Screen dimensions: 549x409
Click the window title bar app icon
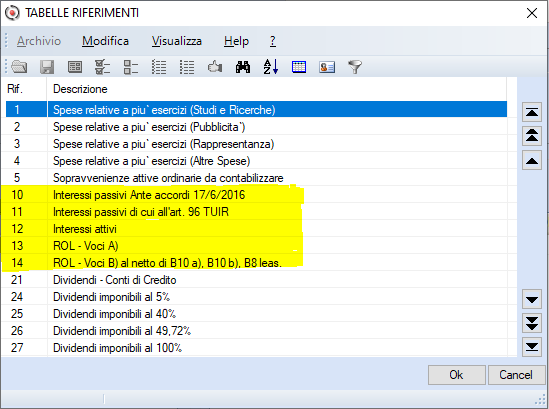pyautogui.click(x=13, y=13)
